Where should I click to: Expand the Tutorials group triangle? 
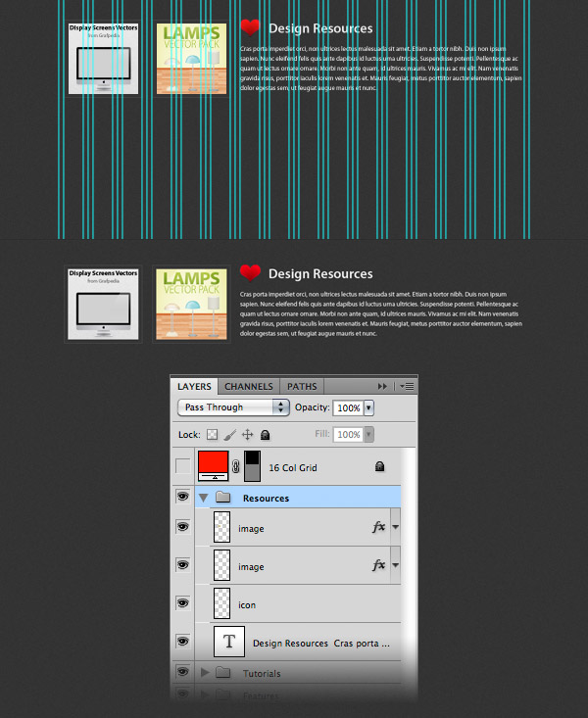point(205,672)
